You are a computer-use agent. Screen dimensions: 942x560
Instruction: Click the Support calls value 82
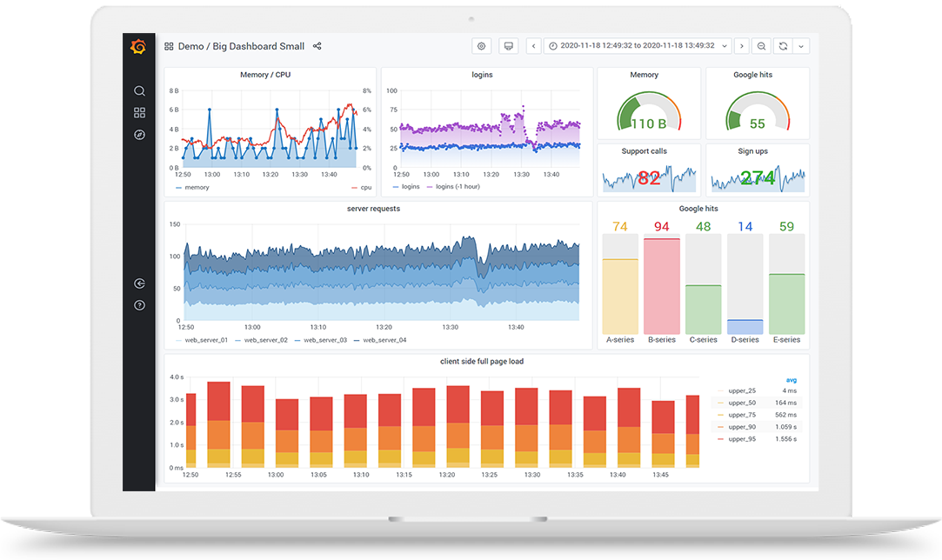pyautogui.click(x=649, y=178)
